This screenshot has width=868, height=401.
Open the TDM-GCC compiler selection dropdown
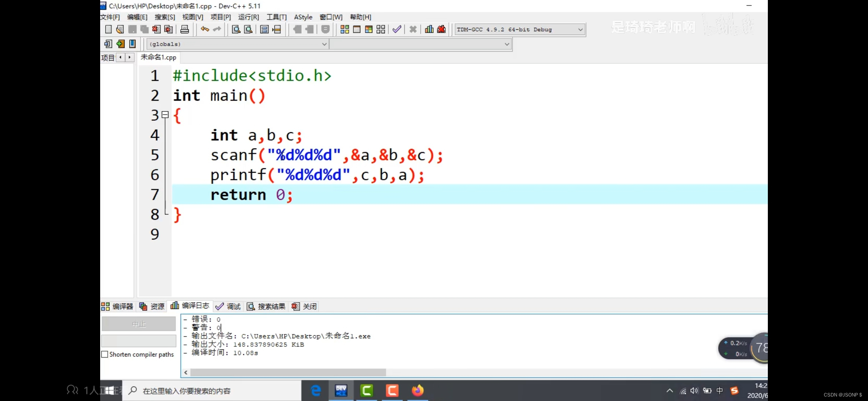tap(580, 30)
